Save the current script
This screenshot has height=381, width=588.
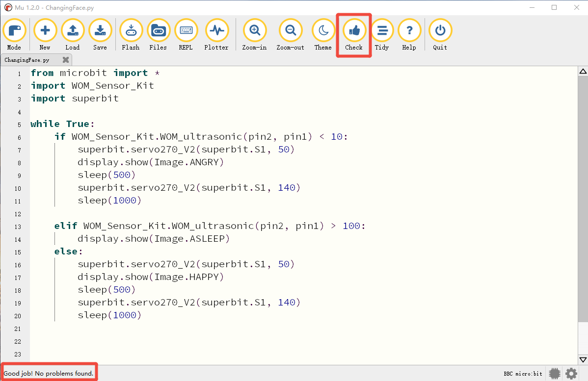click(x=100, y=34)
